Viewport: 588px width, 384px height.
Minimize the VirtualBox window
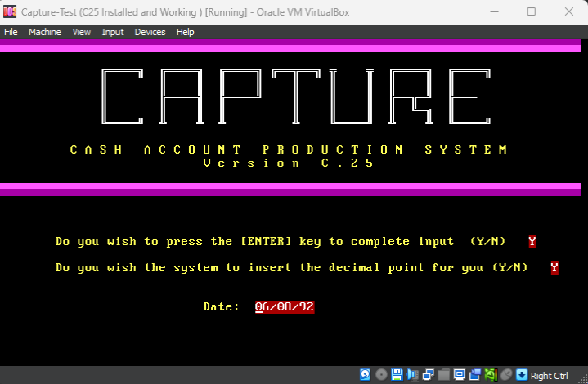click(x=494, y=11)
